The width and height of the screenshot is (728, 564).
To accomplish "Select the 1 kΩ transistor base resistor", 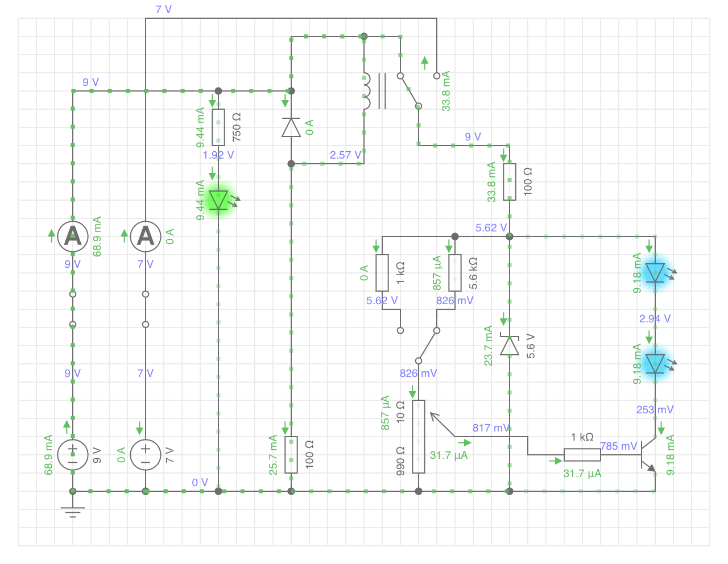I will pos(582,455).
